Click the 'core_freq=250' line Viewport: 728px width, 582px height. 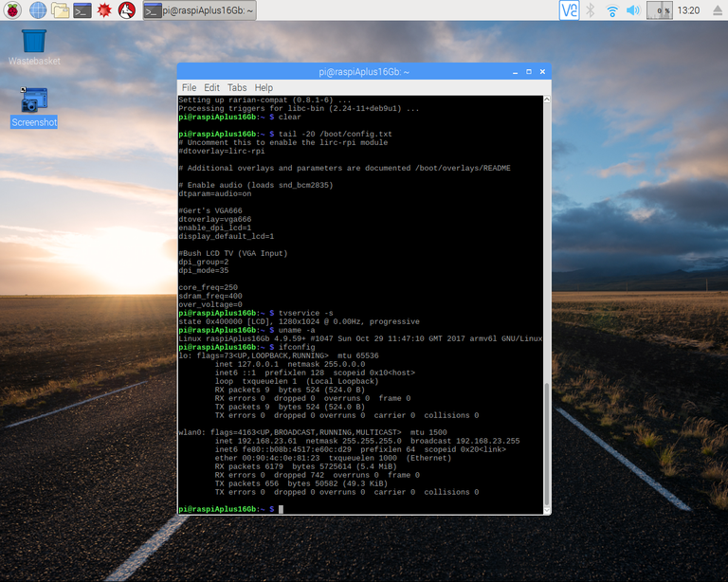click(x=208, y=287)
